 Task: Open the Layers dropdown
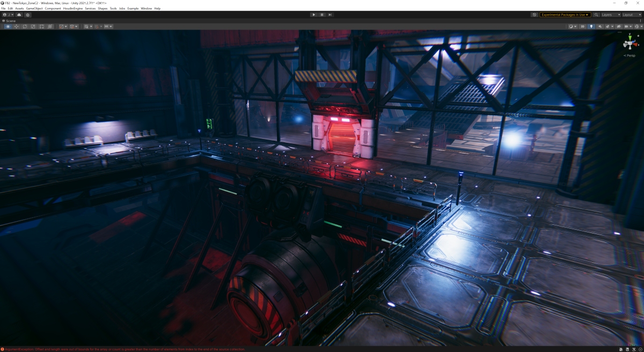click(611, 15)
